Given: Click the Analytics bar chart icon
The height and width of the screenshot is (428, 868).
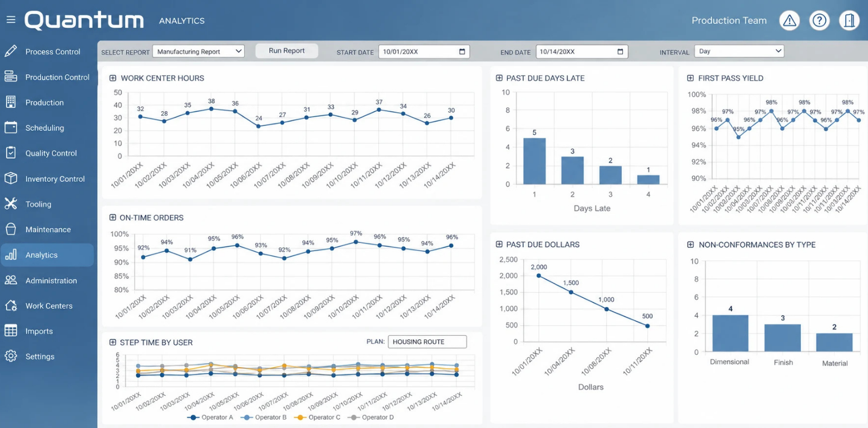Looking at the screenshot, I should [x=11, y=254].
